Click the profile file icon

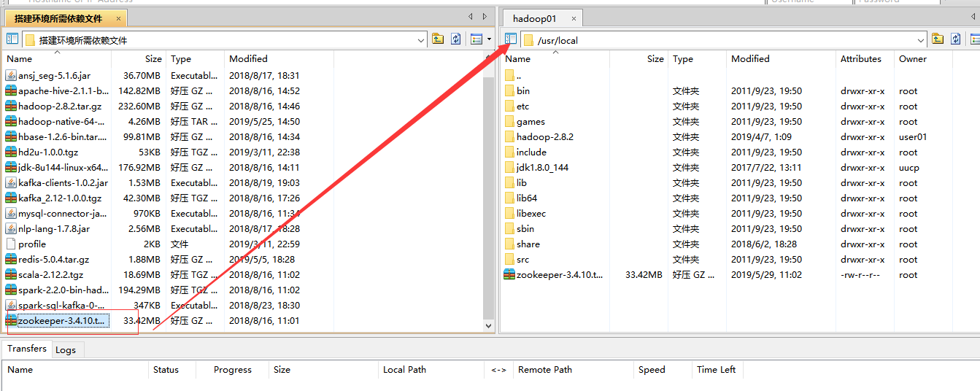pos(11,244)
